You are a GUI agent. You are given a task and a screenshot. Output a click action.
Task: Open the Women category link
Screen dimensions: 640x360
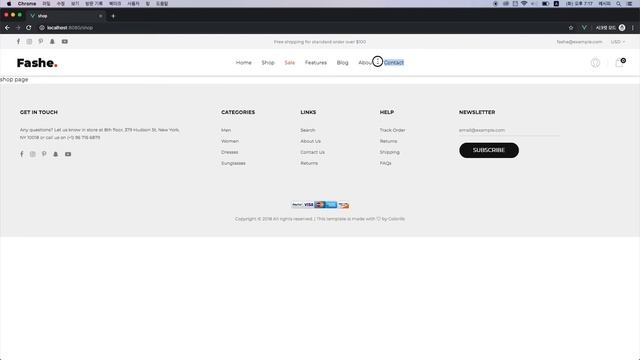click(230, 141)
